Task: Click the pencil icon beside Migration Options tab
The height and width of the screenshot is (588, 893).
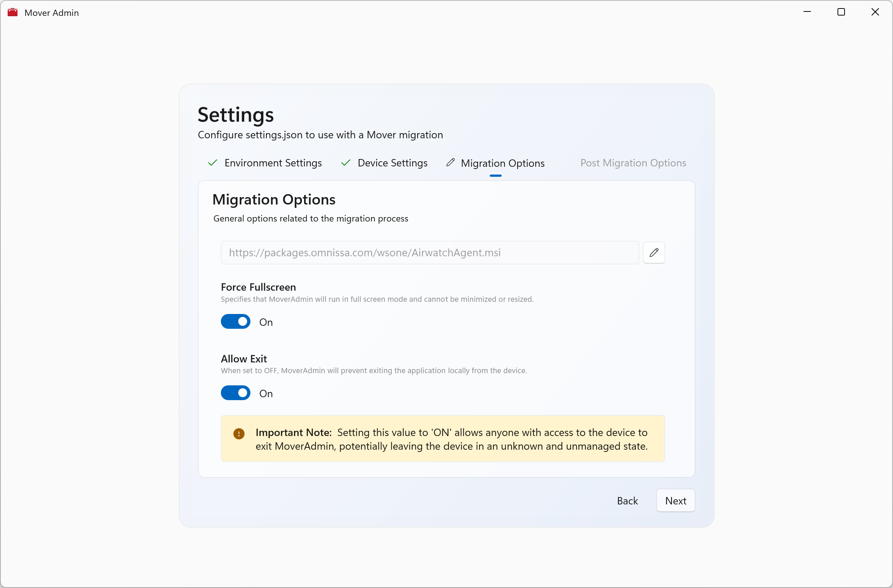Action: (x=450, y=163)
